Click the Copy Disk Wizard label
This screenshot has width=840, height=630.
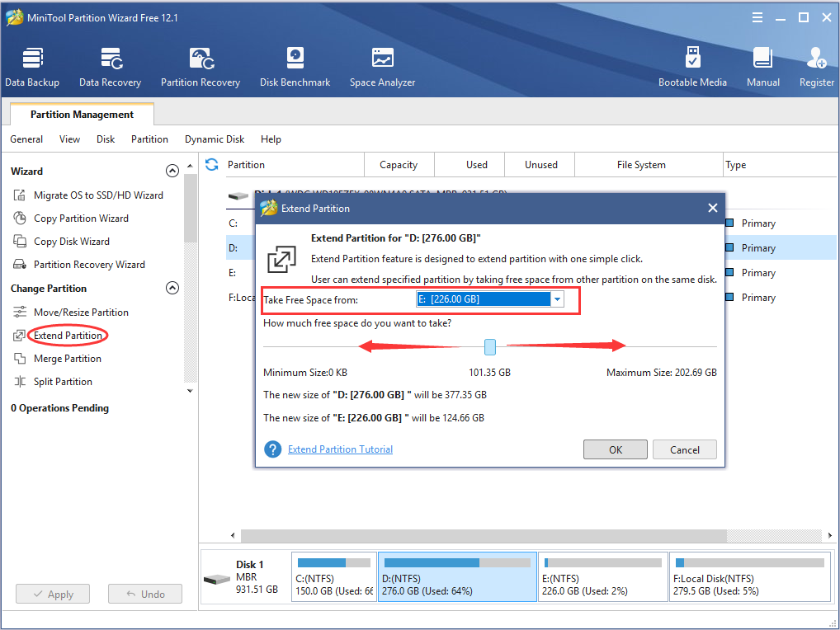point(72,242)
